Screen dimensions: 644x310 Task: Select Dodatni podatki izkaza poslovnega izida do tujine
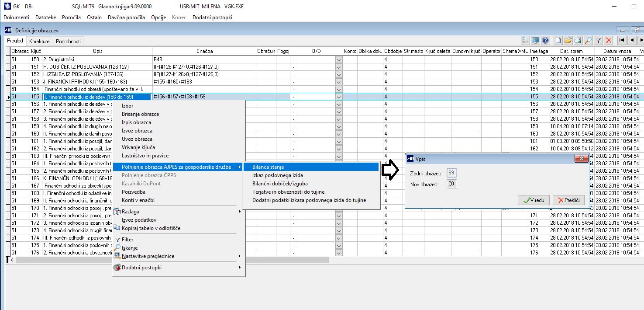click(311, 200)
